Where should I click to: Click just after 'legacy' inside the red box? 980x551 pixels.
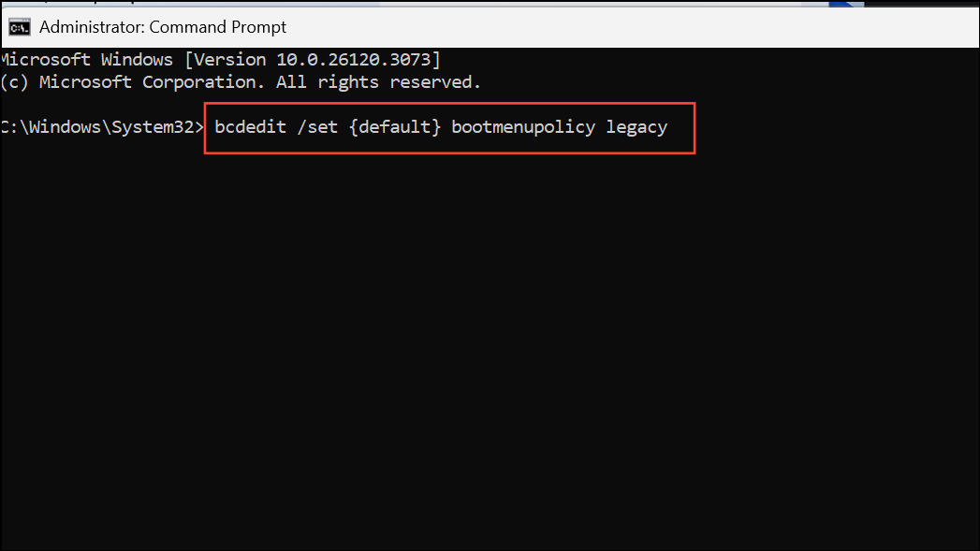680,127
